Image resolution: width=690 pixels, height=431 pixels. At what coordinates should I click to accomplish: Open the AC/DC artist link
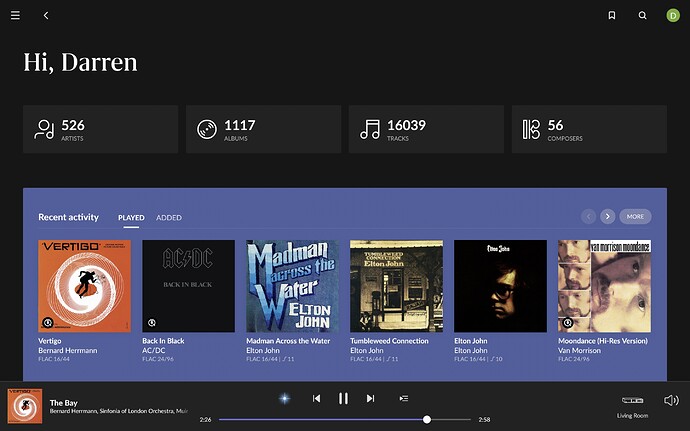coord(154,350)
